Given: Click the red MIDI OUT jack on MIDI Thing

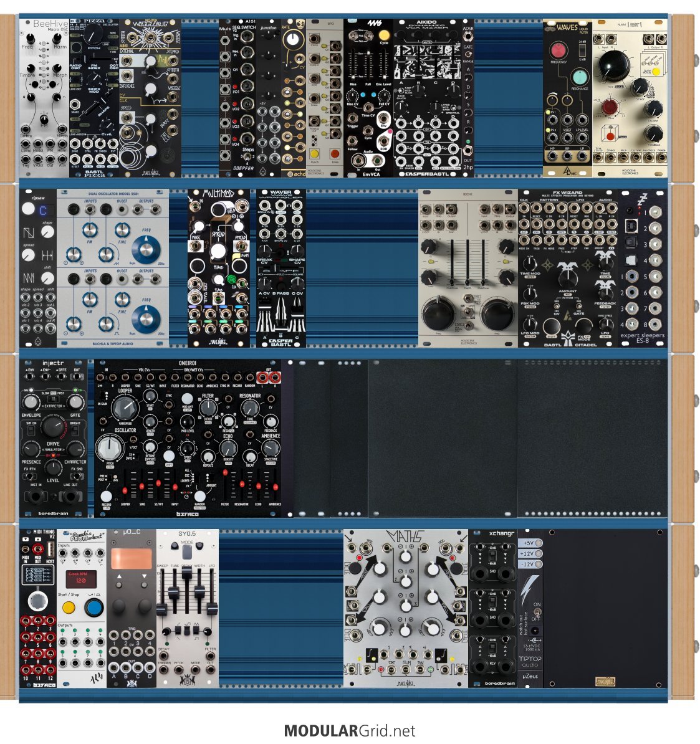Looking at the screenshot, I should [x=39, y=550].
